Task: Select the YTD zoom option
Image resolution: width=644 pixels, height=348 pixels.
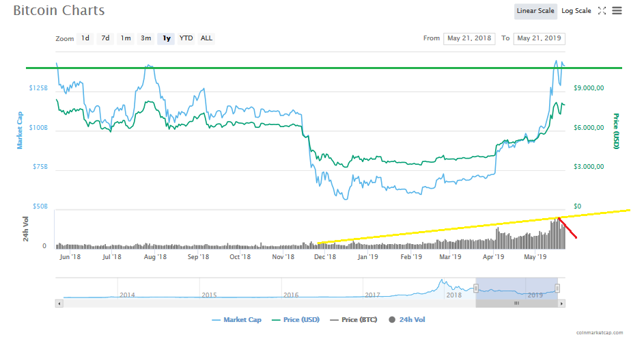Action: (186, 38)
